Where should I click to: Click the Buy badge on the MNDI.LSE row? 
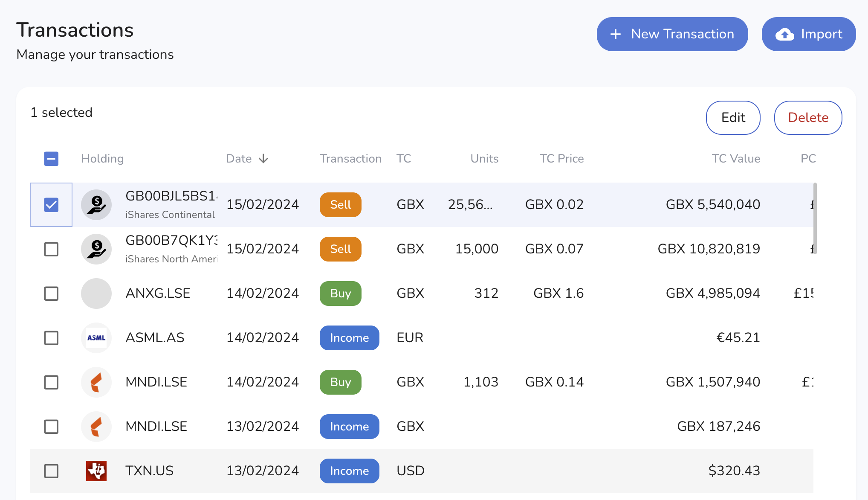pos(341,382)
